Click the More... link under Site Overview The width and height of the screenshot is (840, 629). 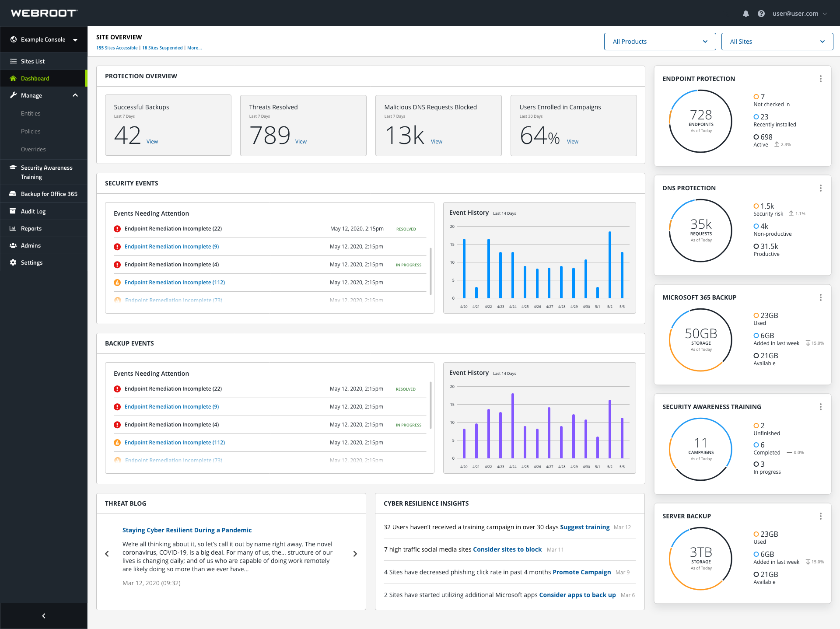tap(194, 48)
